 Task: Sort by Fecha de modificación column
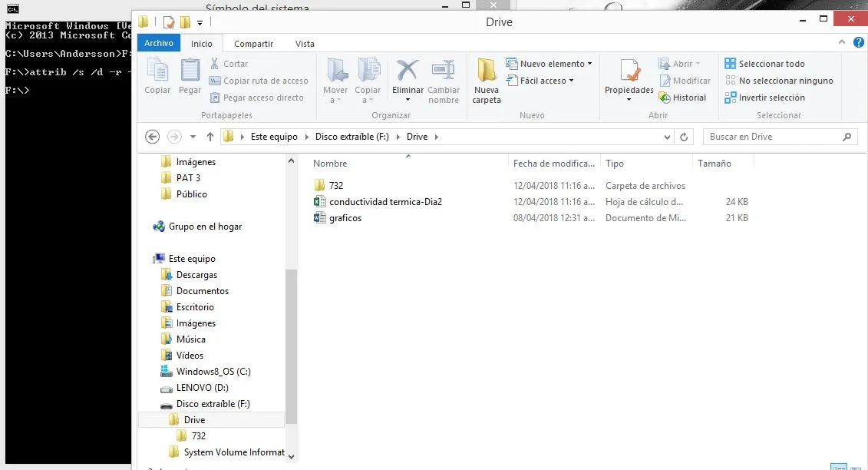[x=554, y=164]
